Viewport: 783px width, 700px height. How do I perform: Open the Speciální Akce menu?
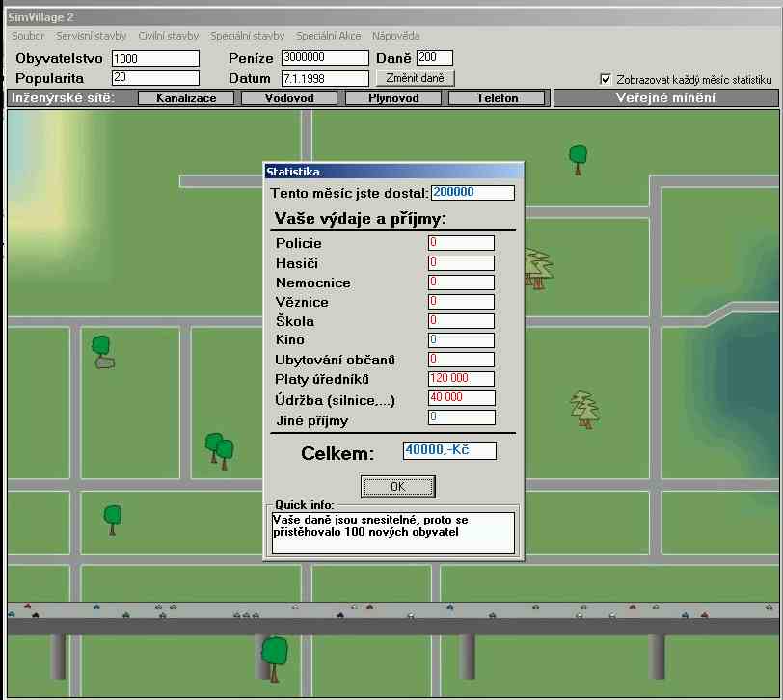(328, 36)
